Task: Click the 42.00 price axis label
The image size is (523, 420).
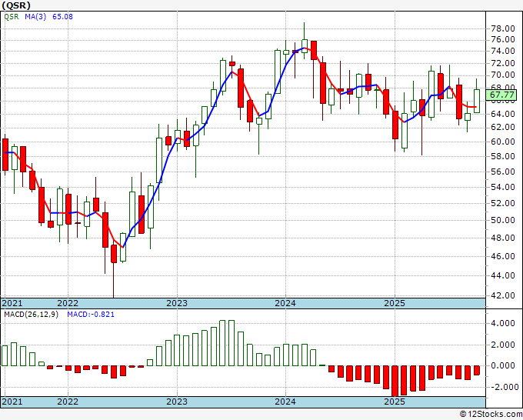Action: coord(503,295)
